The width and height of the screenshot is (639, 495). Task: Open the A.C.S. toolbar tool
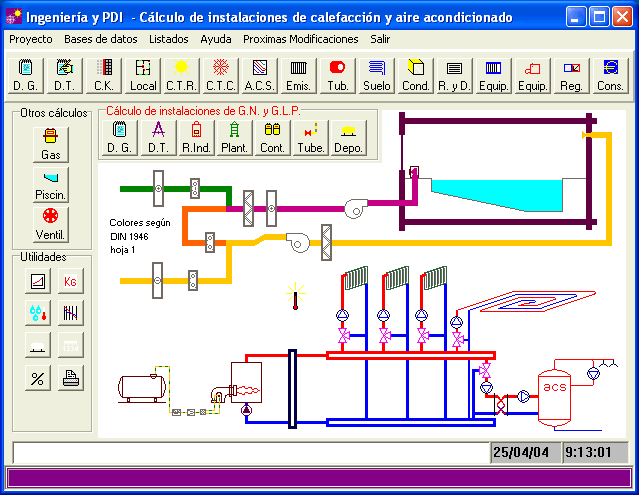point(260,76)
